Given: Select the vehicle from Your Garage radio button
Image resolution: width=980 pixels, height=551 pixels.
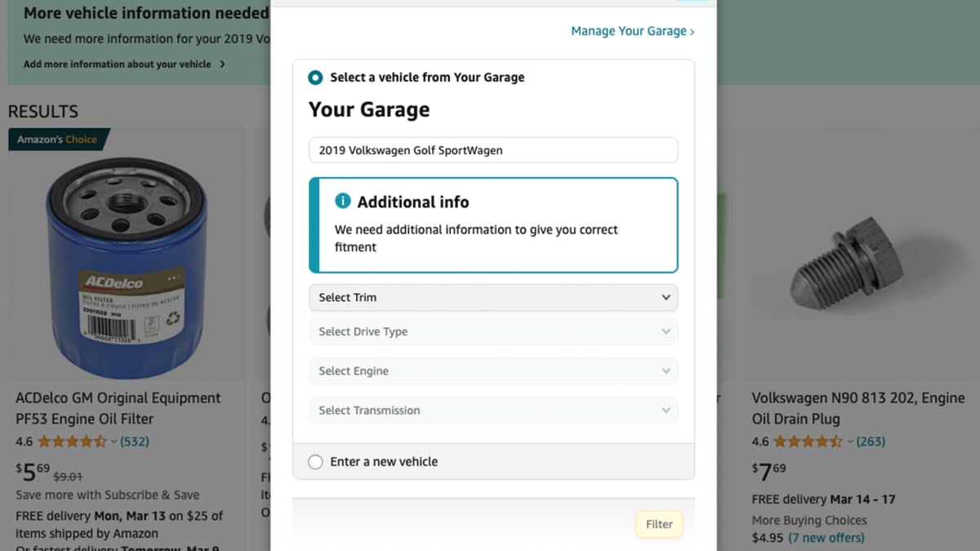Looking at the screenshot, I should (x=314, y=77).
